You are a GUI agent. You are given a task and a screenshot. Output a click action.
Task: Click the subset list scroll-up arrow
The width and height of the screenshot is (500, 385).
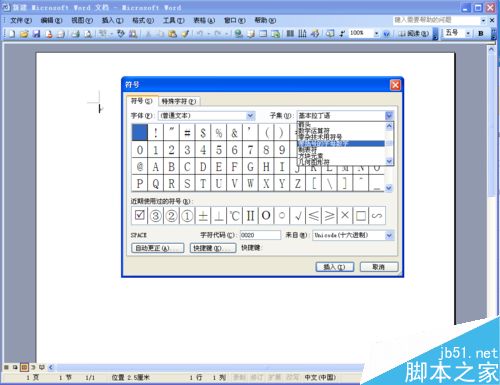click(389, 126)
